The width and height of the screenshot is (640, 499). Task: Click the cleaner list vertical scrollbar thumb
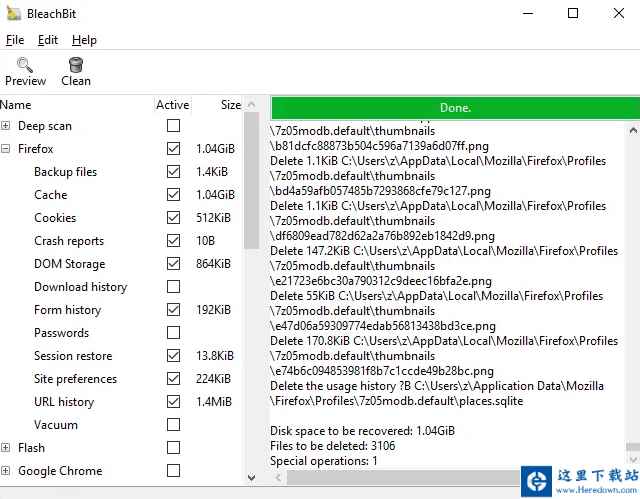tap(251, 180)
